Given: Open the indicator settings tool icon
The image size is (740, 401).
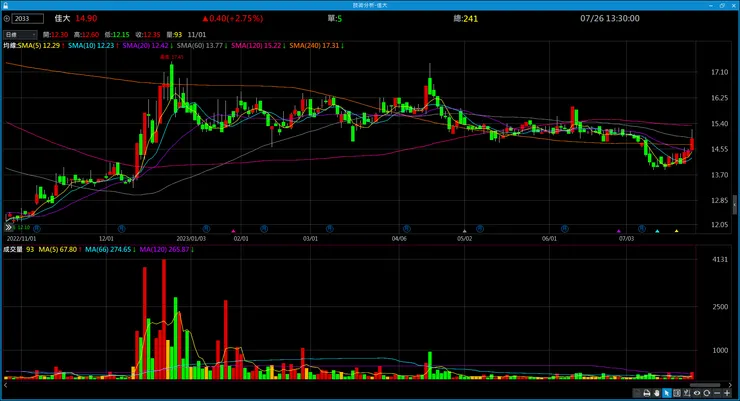Looking at the screenshot, I should click(687, 393).
